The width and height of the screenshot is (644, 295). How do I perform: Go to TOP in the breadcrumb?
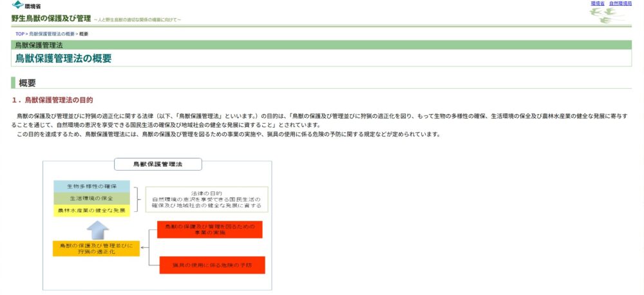pos(20,33)
